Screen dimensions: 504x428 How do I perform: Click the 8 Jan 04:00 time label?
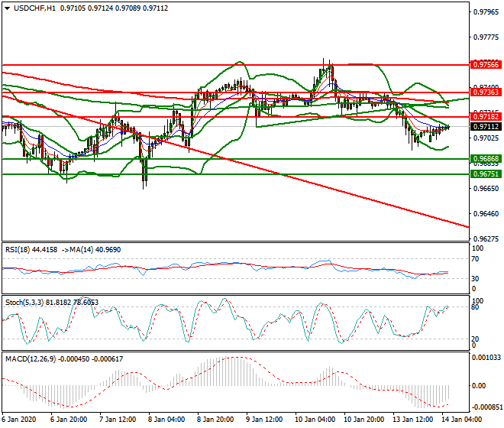pos(166,420)
